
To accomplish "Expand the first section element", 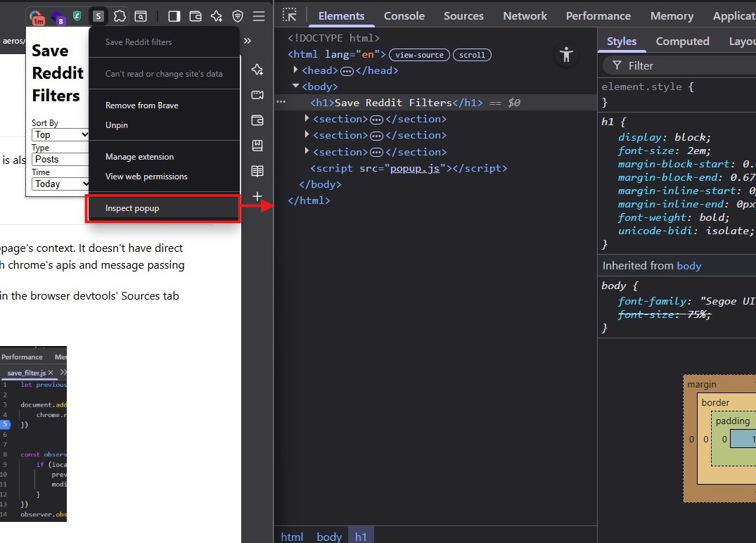I will [307, 118].
